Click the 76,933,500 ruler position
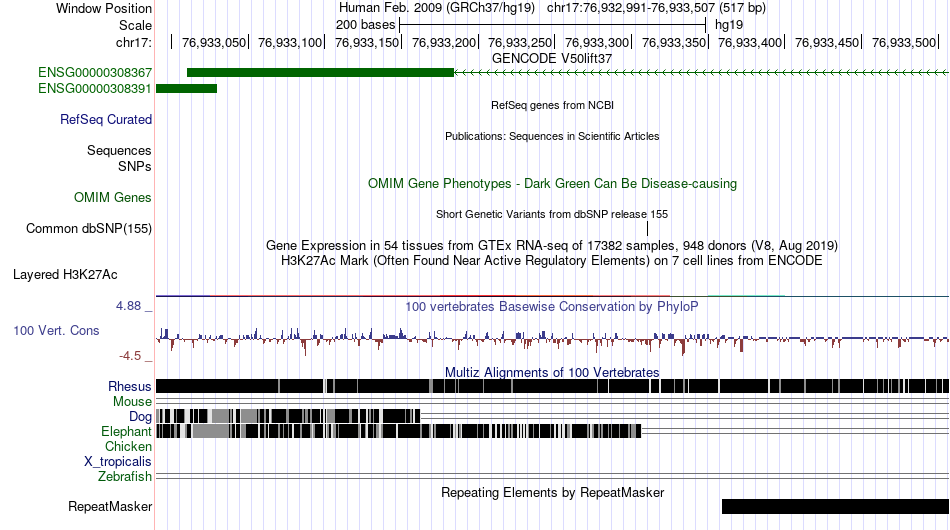Screen dimensions: 950x530 pyautogui.click(x=904, y=42)
